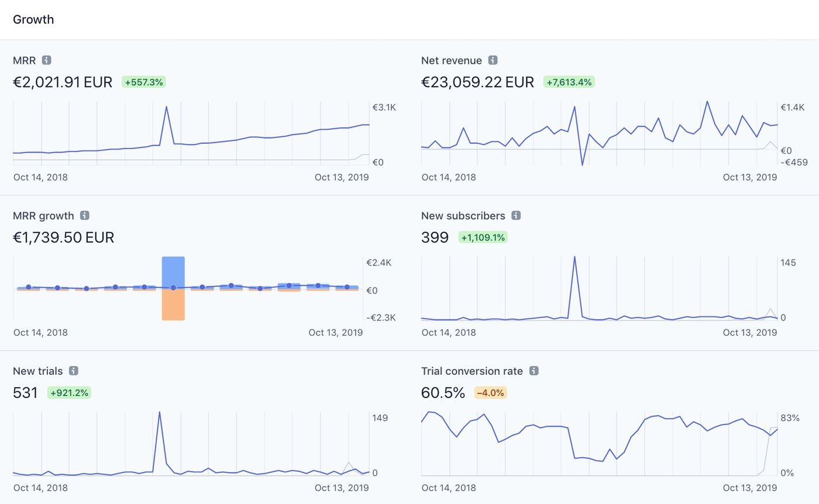This screenshot has height=504, width=819.
Task: Open the info icon beside New subscribers
Action: [x=516, y=216]
